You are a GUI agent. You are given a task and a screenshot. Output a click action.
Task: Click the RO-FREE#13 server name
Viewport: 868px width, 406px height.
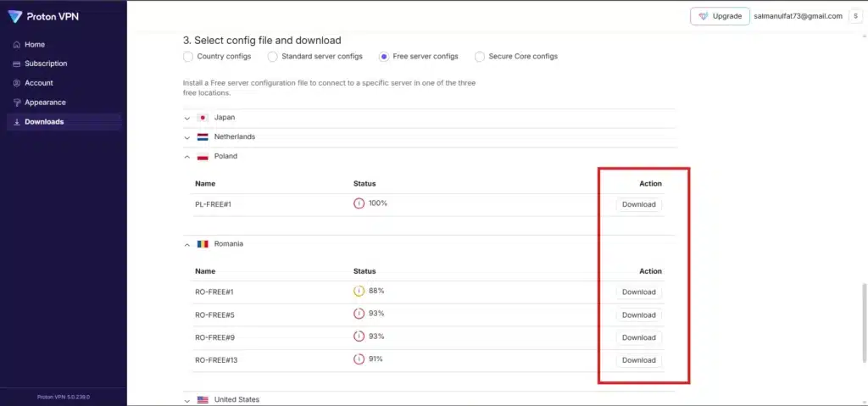[216, 360]
